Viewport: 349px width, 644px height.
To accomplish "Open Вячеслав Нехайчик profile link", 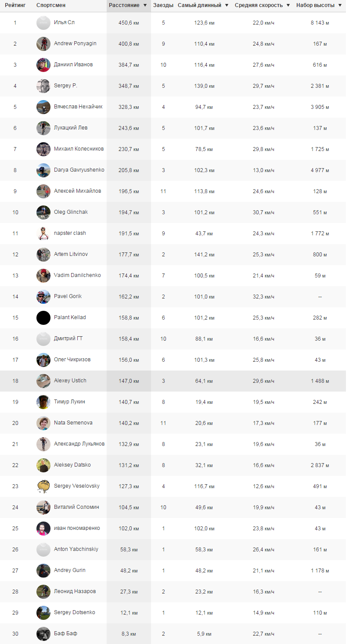I will 78,107.
